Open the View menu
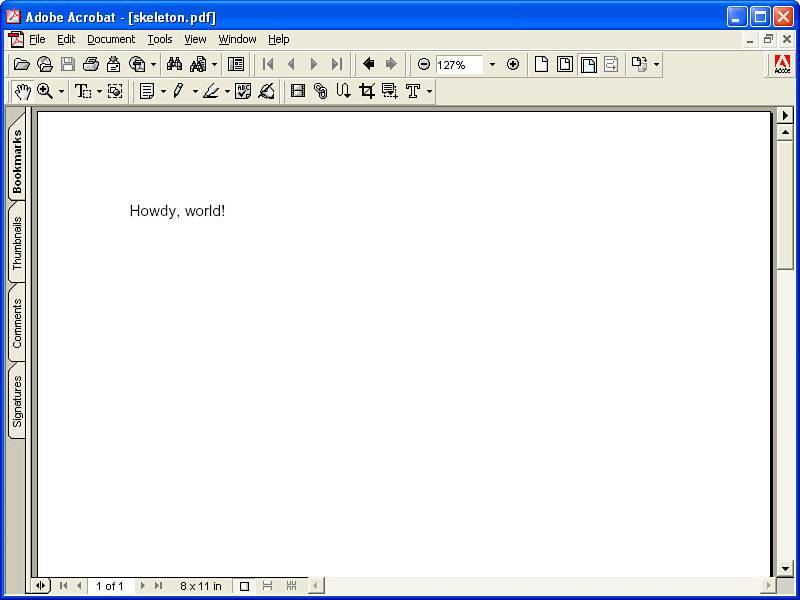 (195, 39)
